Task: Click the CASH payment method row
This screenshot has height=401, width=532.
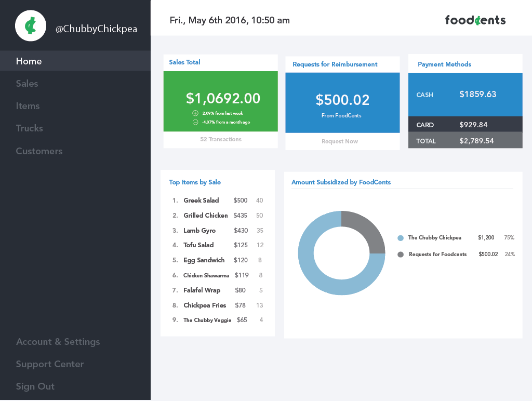Action: pos(465,95)
